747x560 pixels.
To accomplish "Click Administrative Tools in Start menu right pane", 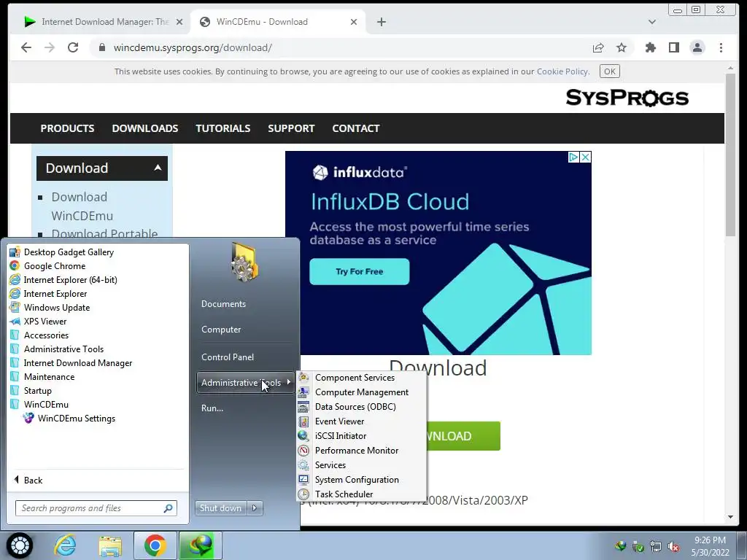I will pyautogui.click(x=245, y=383).
